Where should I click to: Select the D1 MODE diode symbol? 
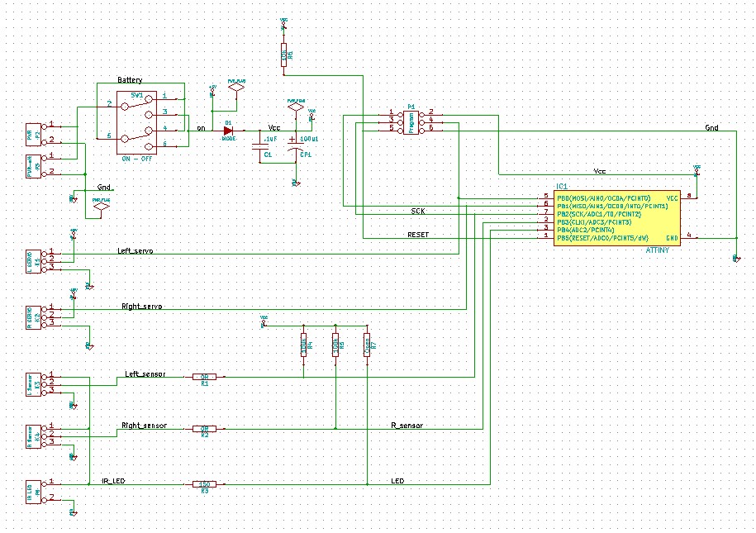coord(227,130)
